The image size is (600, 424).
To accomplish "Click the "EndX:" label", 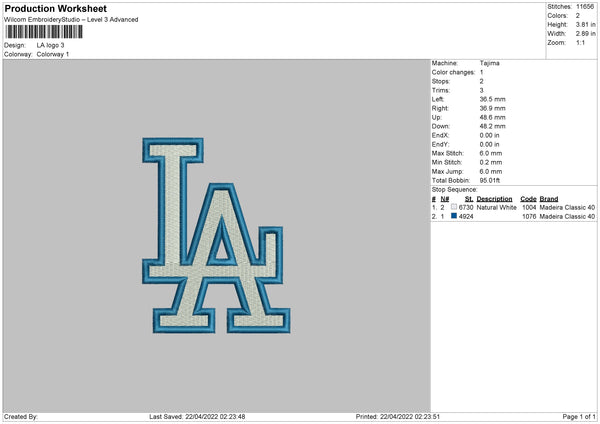I will click(440, 135).
